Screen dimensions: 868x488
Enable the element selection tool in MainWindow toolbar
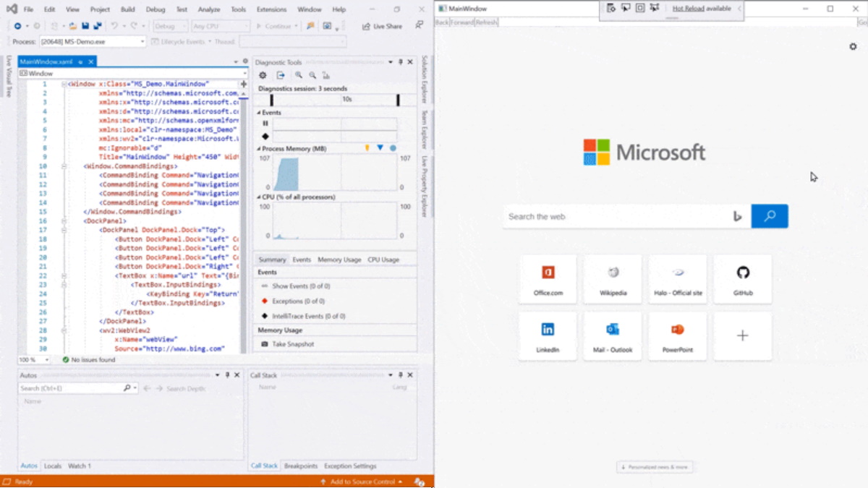coord(626,8)
